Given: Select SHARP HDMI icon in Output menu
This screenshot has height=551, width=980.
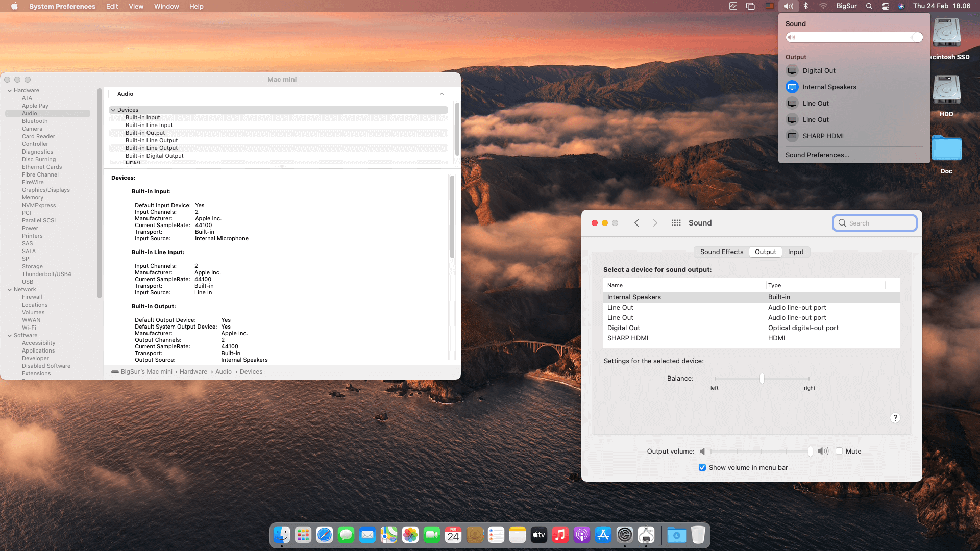Looking at the screenshot, I should [792, 136].
